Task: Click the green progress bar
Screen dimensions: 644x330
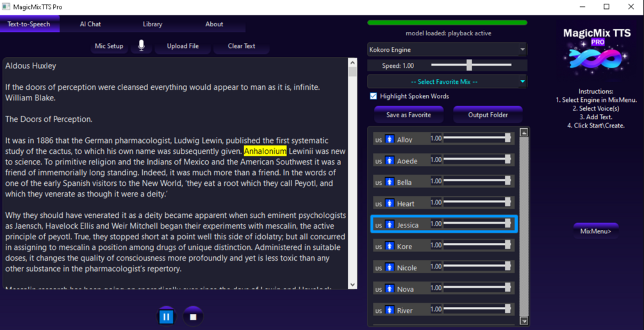Action: 447,22
